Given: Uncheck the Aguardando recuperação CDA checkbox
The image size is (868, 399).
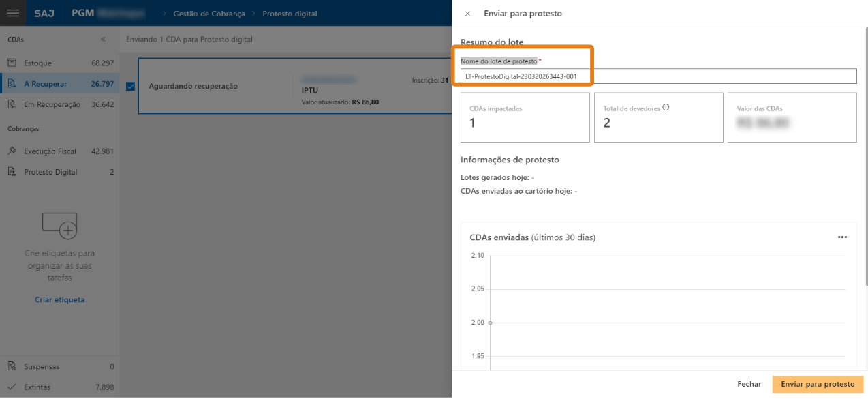Looking at the screenshot, I should click(x=131, y=86).
